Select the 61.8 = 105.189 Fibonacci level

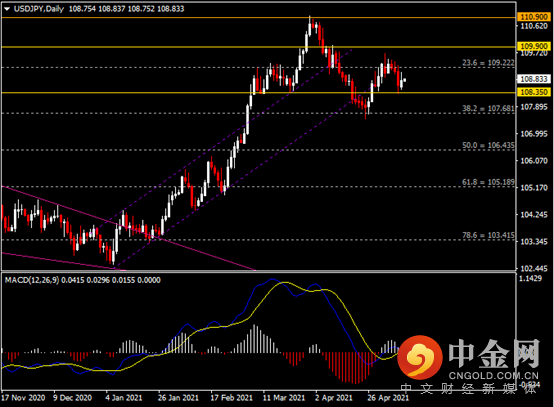point(488,182)
